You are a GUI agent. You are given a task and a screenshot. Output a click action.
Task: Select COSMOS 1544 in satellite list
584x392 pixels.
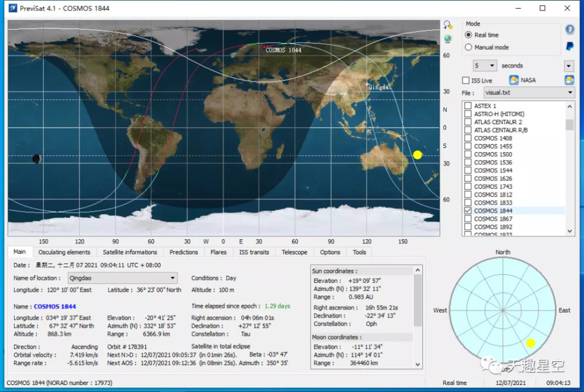[x=493, y=170]
